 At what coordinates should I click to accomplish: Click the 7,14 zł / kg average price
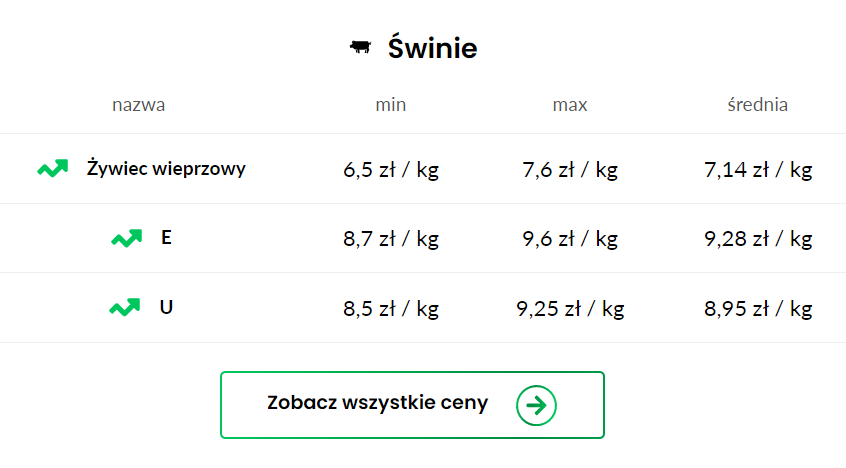click(758, 169)
